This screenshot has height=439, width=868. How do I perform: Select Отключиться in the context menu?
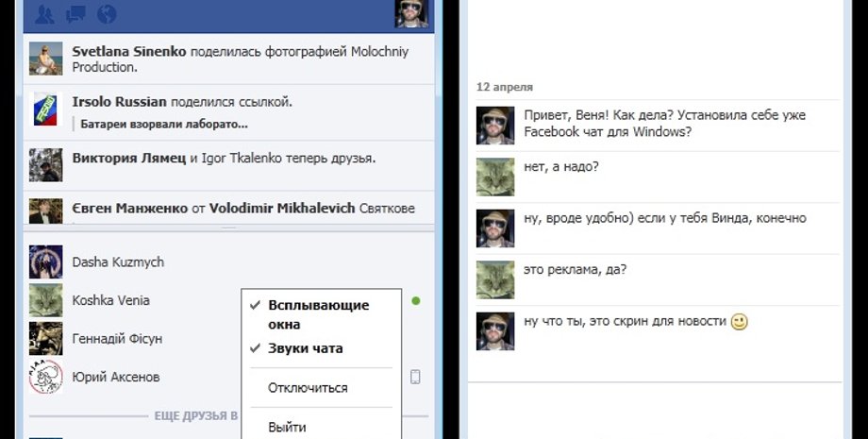tap(308, 388)
